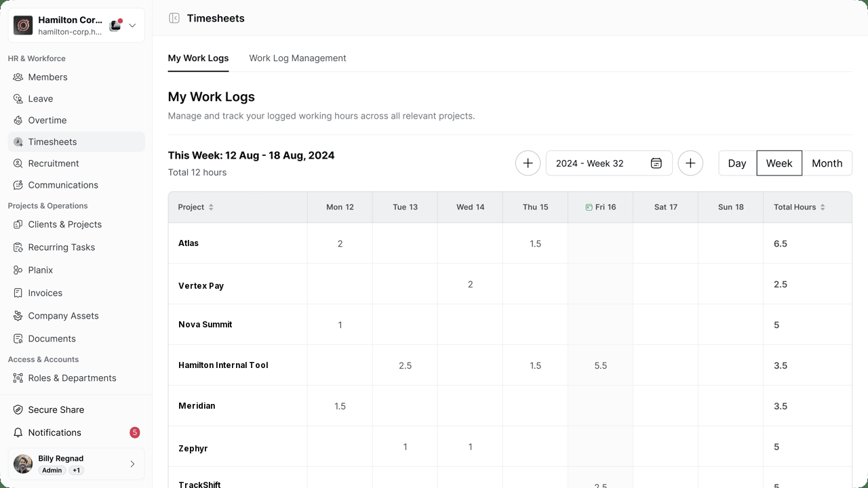Click the Documents sidebar icon
The image size is (868, 488).
point(18,339)
